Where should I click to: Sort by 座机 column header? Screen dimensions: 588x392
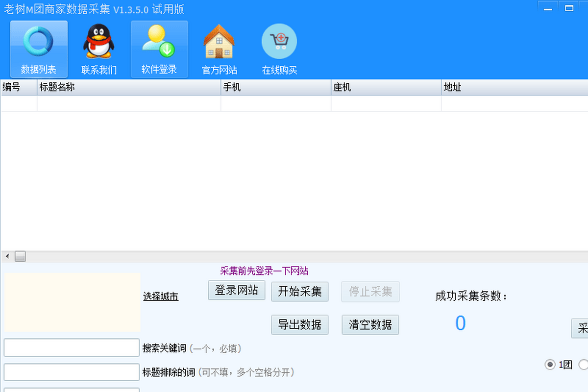pyautogui.click(x=386, y=87)
